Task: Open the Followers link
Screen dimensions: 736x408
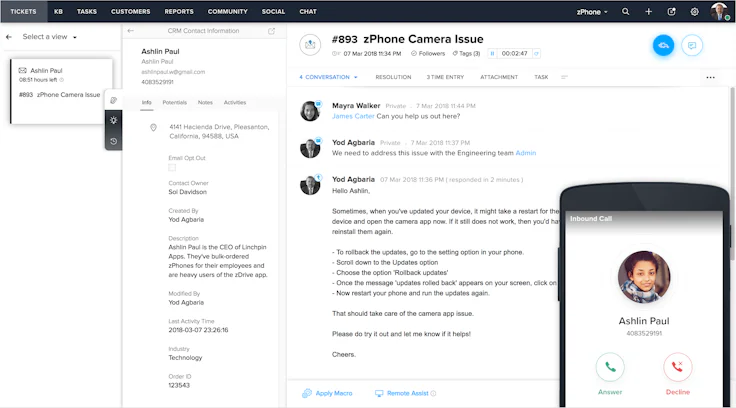Action: point(428,54)
